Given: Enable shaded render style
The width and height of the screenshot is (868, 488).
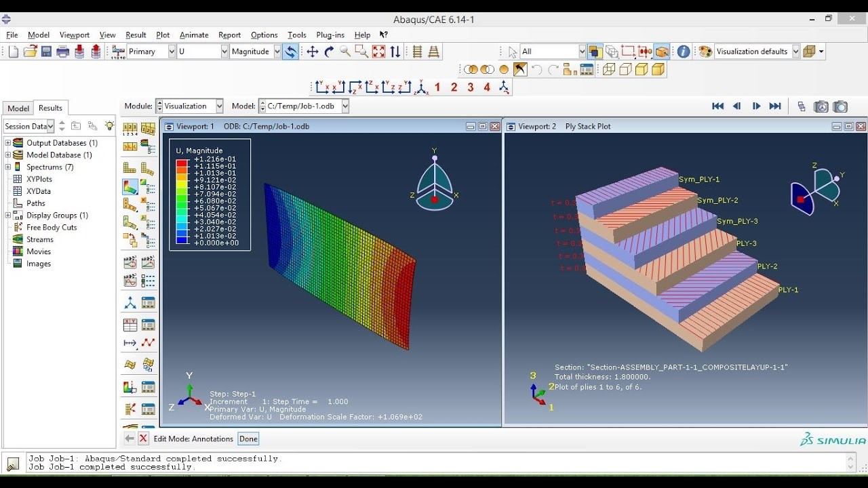Looking at the screenshot, I should click(x=658, y=69).
